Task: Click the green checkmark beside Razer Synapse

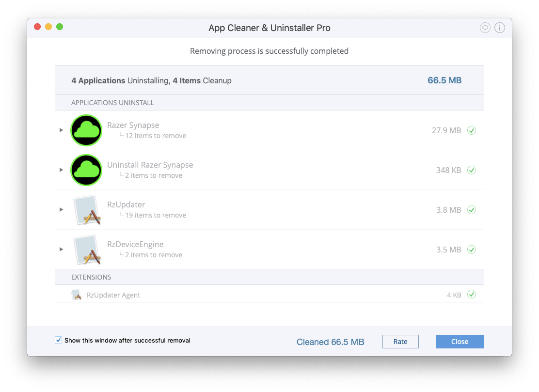Action: tap(472, 130)
